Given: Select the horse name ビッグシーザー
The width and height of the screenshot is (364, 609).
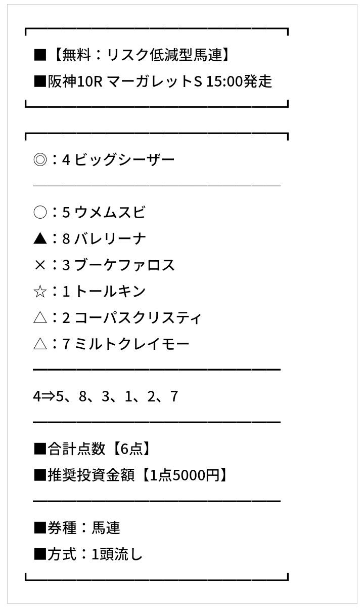Looking at the screenshot, I should [x=125, y=160].
